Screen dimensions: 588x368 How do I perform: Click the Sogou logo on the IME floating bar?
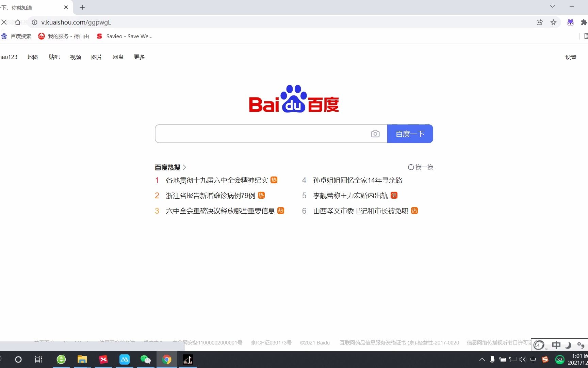pyautogui.click(x=539, y=345)
